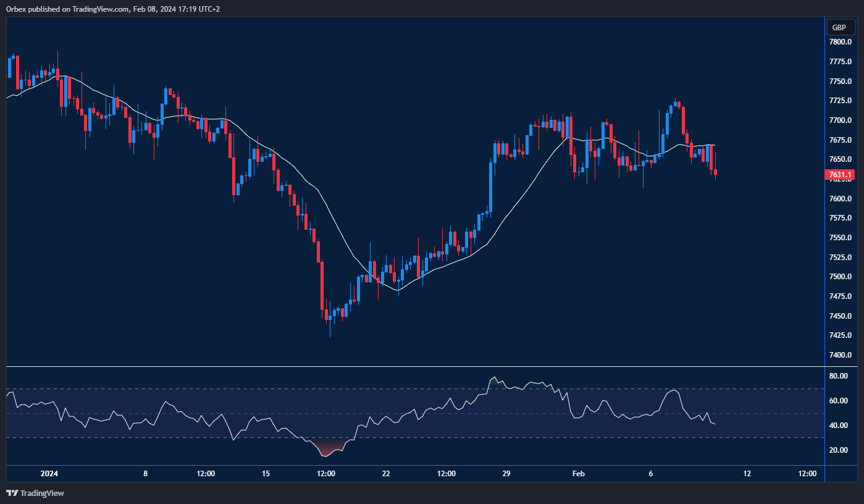
Task: Click the 15 date marker on time axis
Action: (266, 474)
